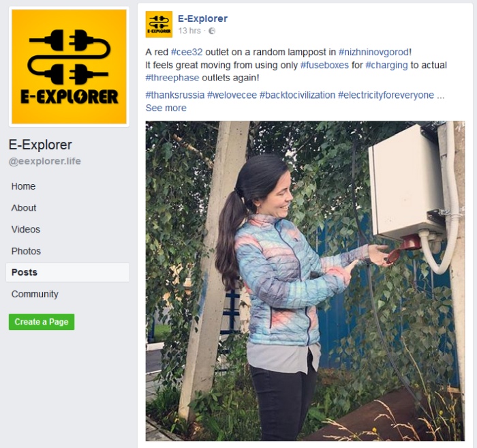Open the #fuseboxes hashtag
Screen dimensions: 477x448
324,65
